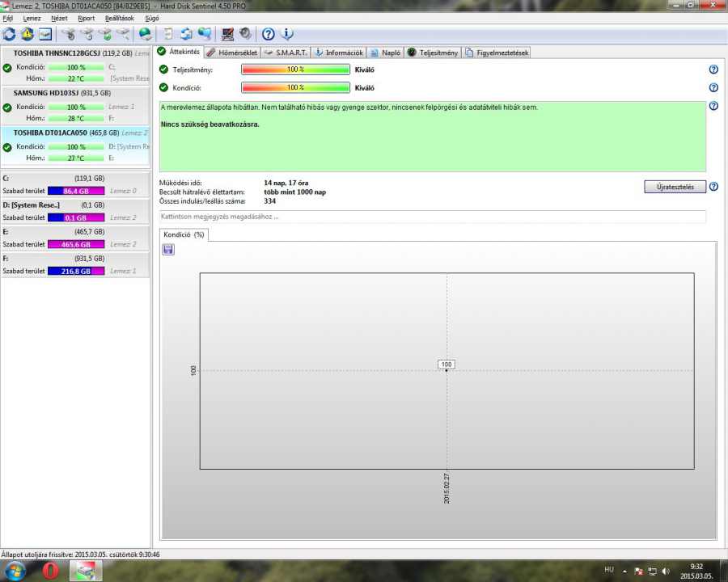This screenshot has width=728, height=582.
Task: Click the 'több mint 1000 nap' value
Action: tap(294, 192)
